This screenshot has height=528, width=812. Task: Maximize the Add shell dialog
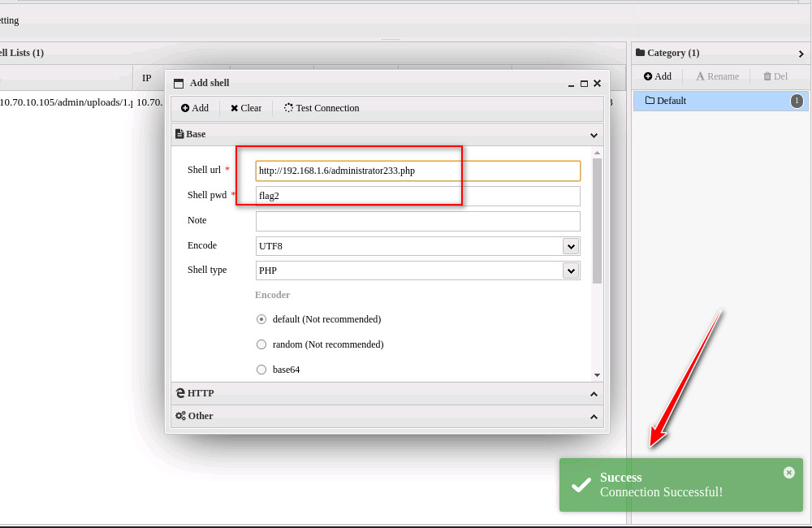(x=584, y=83)
